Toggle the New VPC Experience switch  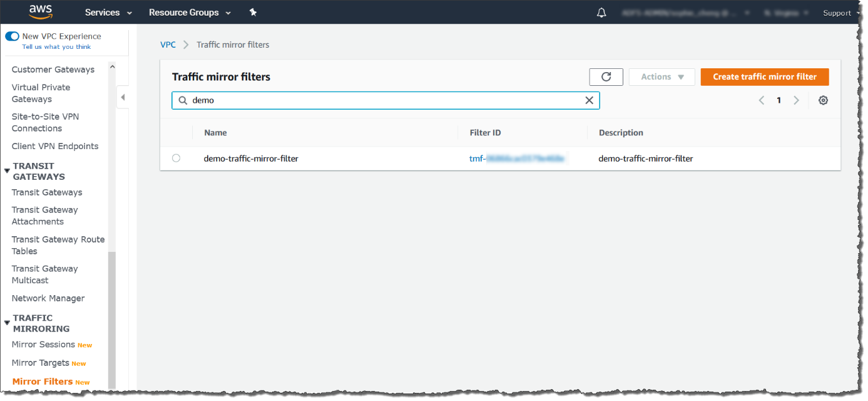point(12,36)
